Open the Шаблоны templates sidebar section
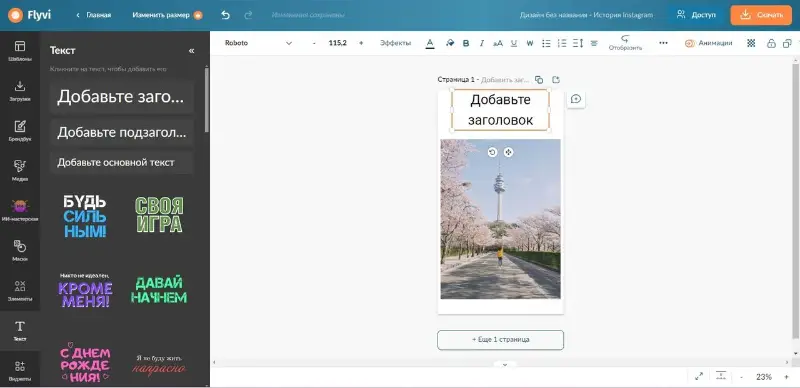 point(20,51)
